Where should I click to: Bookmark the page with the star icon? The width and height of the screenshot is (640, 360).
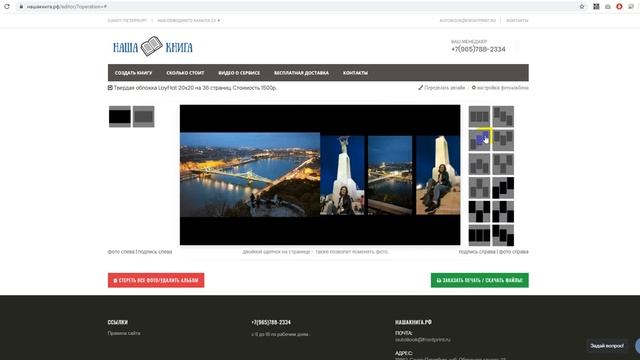(x=582, y=7)
